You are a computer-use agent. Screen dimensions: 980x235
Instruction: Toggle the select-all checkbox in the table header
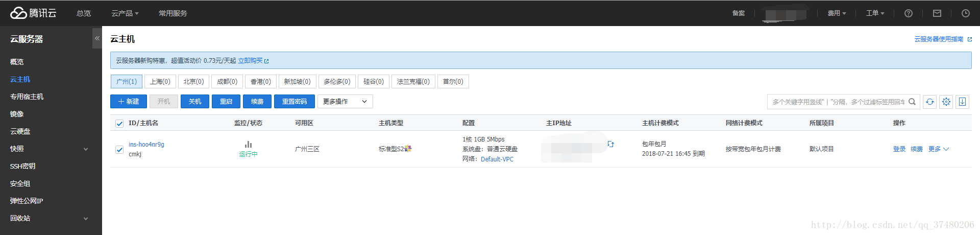point(119,123)
